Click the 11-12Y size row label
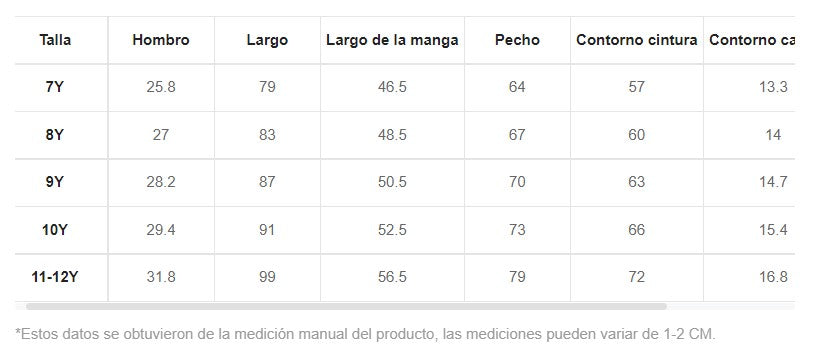This screenshot has width=815, height=361. point(55,277)
